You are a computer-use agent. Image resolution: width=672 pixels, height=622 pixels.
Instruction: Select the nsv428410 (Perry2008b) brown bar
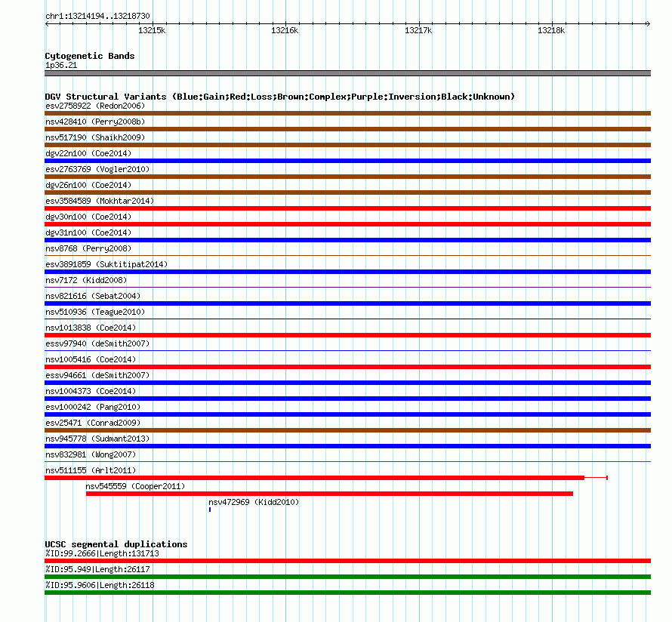(x=347, y=129)
